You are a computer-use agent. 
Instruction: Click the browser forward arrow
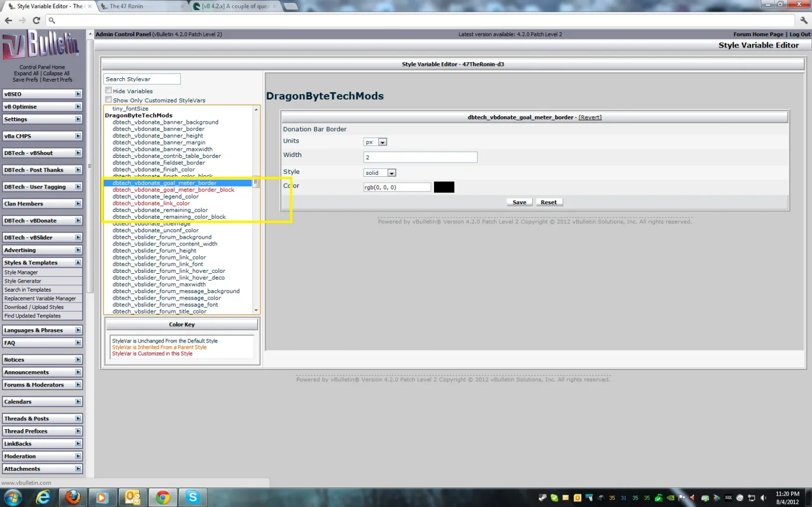(x=22, y=20)
